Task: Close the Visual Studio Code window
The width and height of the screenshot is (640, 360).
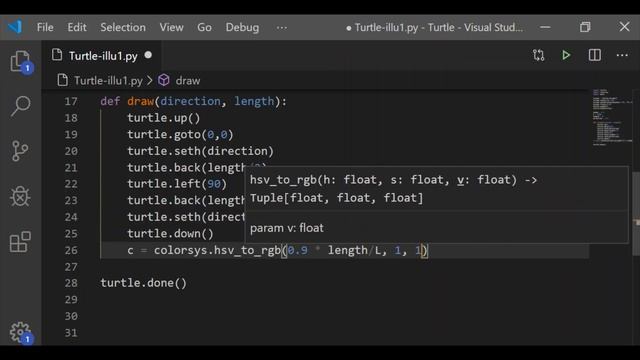Action: coord(624,27)
